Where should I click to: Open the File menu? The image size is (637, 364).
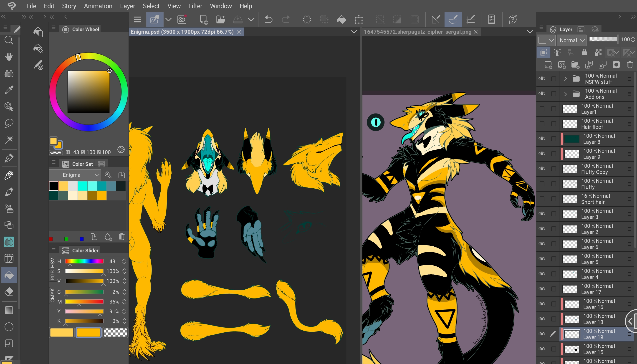pyautogui.click(x=31, y=6)
